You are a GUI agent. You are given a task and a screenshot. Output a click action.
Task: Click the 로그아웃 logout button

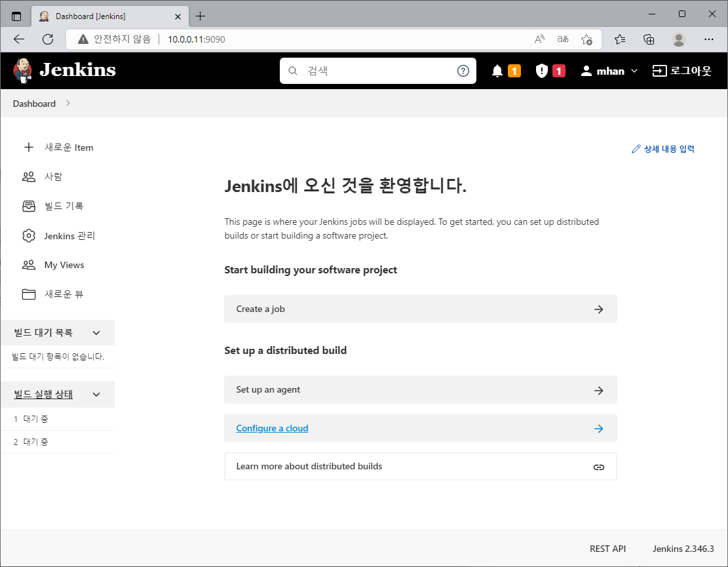(x=681, y=71)
